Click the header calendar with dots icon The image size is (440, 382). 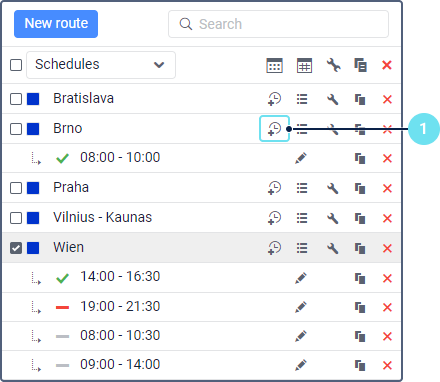pyautogui.click(x=274, y=65)
